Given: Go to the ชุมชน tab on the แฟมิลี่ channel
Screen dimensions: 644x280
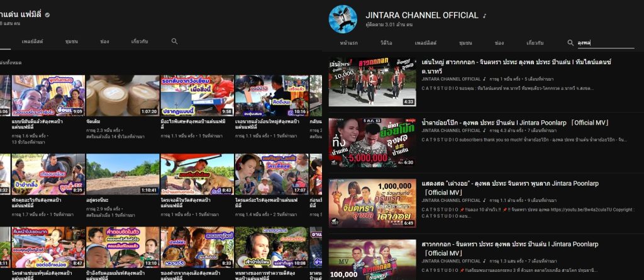Looking at the screenshot, I should [x=72, y=42].
